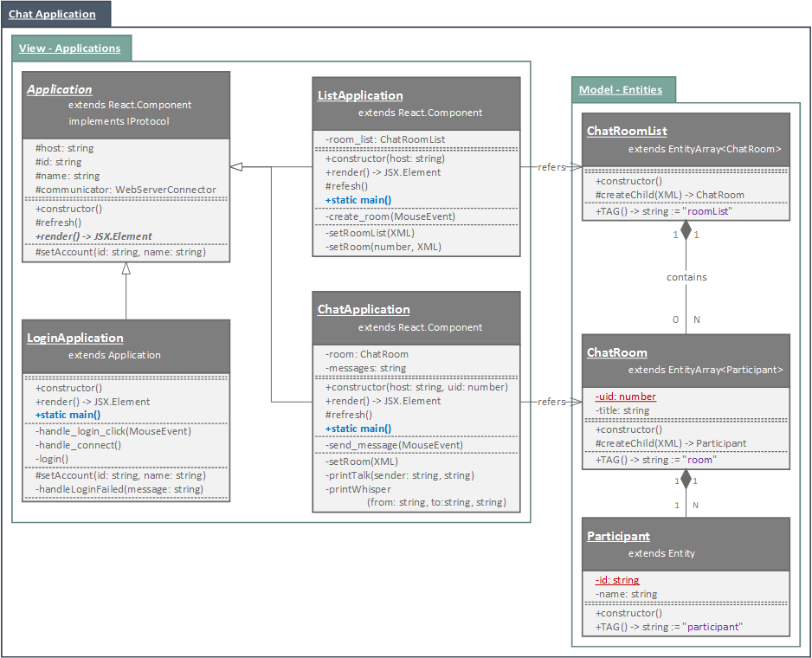Click the multiplicity label N near ChatRoom

coord(697,319)
